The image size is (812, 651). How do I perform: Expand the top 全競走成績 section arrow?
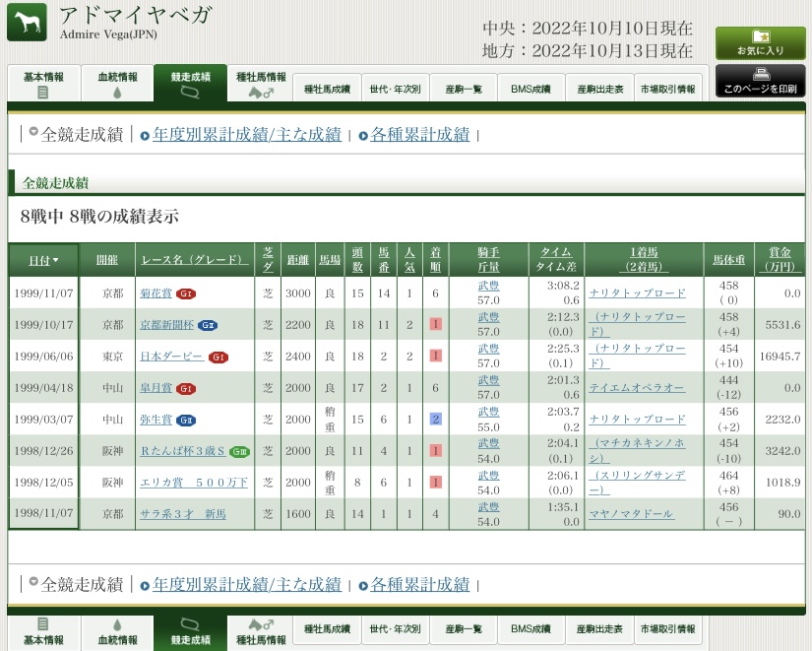[33, 132]
